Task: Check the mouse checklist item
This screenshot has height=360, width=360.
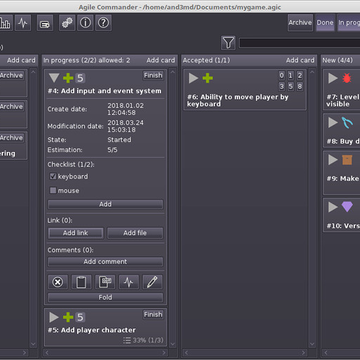Action: tap(53, 190)
